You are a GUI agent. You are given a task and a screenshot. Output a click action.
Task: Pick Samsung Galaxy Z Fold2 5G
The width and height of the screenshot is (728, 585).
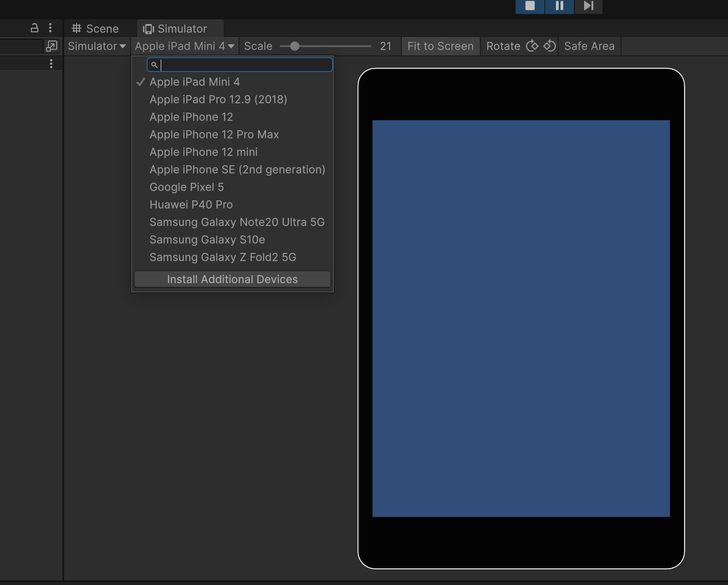(x=233, y=257)
